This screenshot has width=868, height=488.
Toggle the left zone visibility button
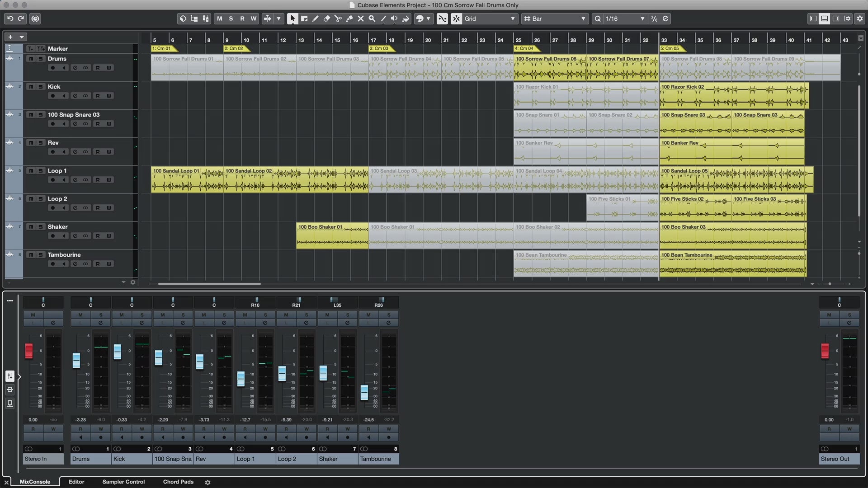[x=813, y=19]
